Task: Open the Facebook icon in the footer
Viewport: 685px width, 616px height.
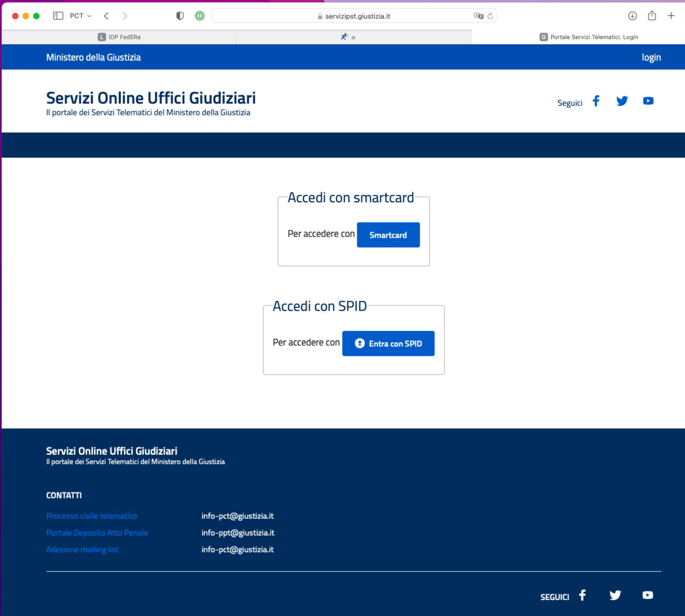Action: [x=582, y=595]
